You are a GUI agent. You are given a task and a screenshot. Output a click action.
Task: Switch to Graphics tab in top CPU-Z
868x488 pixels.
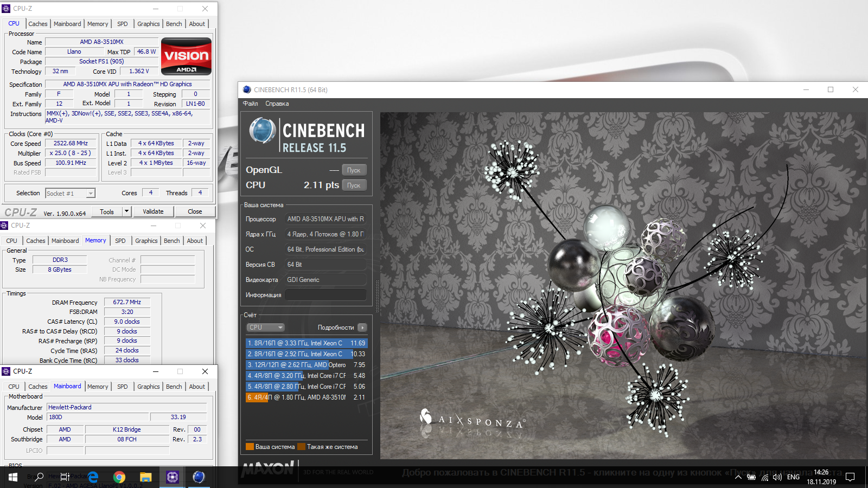(x=149, y=24)
